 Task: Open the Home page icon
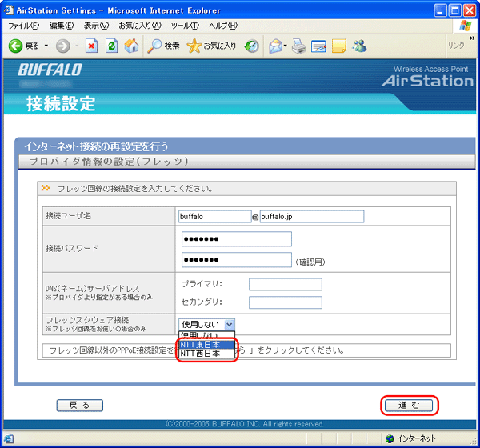[132, 46]
